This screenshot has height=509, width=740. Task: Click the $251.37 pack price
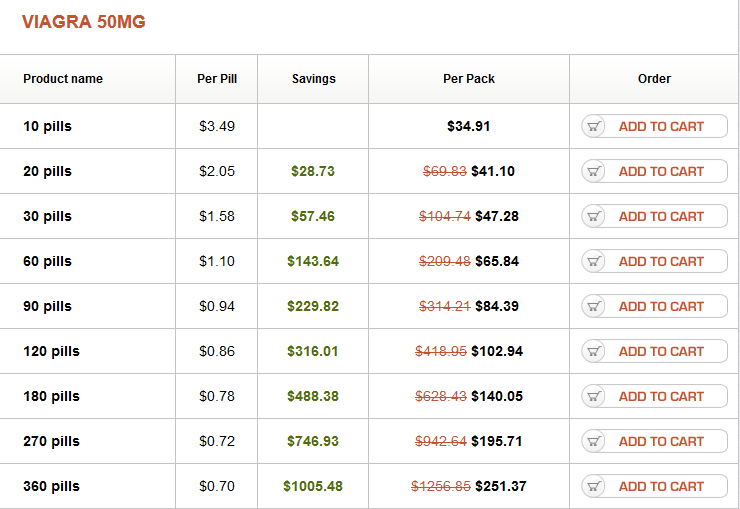coord(501,486)
